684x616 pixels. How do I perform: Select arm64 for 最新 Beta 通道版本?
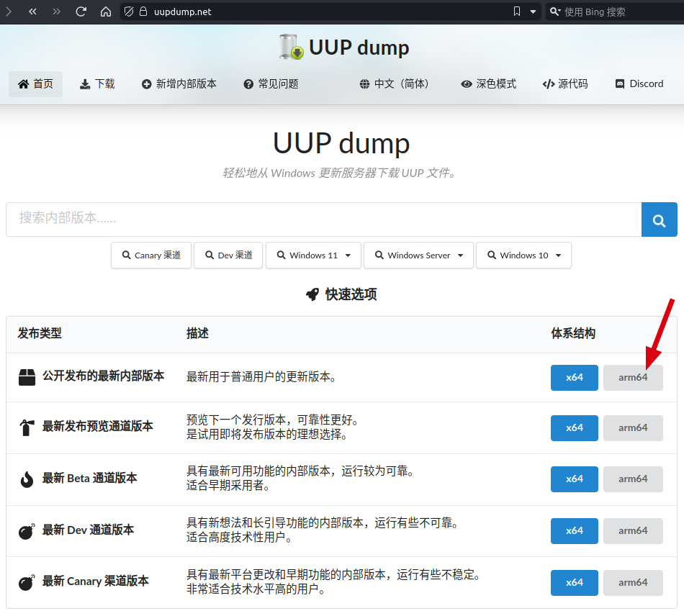[633, 479]
